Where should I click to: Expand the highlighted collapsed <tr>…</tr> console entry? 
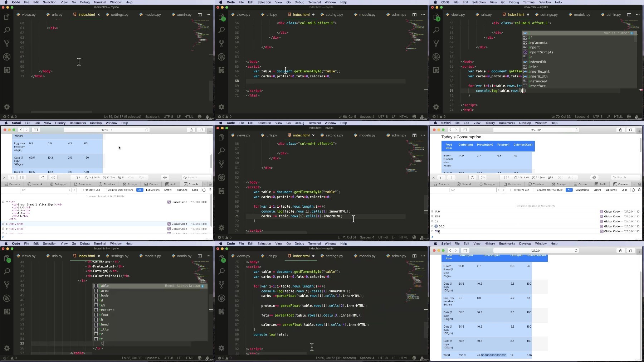pos(7,224)
